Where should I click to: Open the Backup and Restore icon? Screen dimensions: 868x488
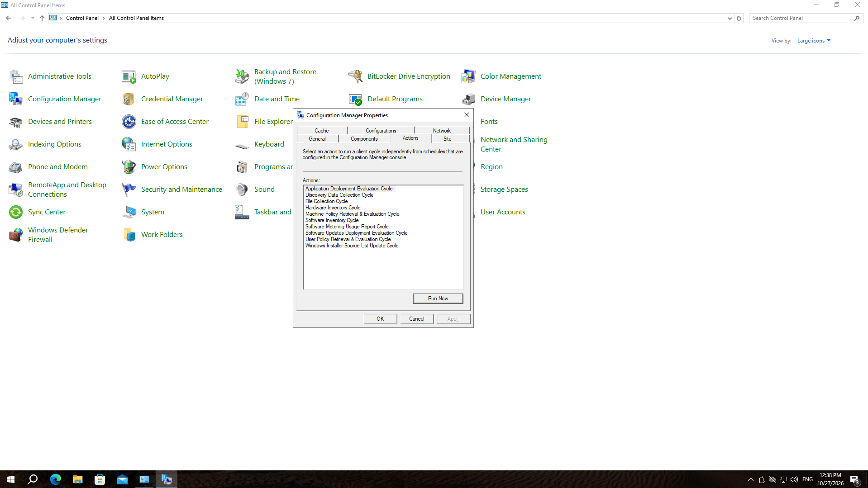(242, 76)
